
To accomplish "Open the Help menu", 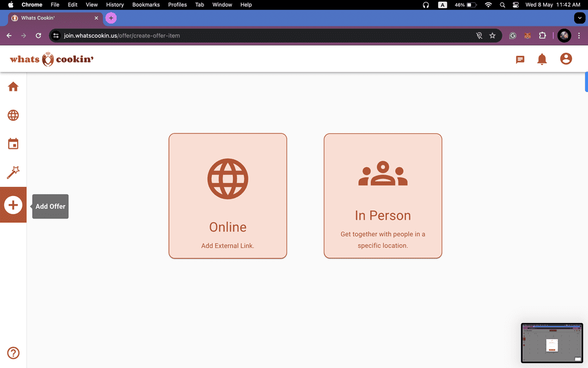I will 246,5.
